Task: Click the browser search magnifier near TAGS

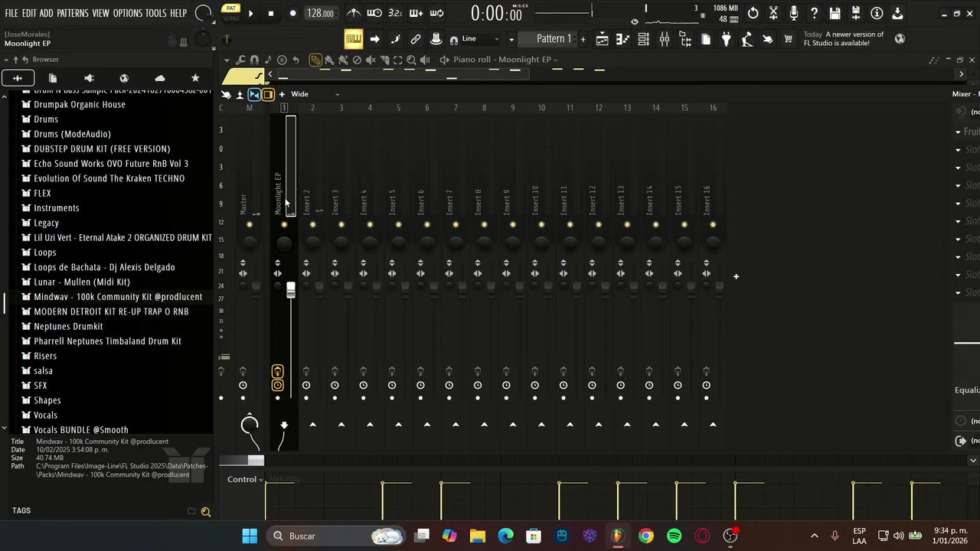Action: click(205, 511)
